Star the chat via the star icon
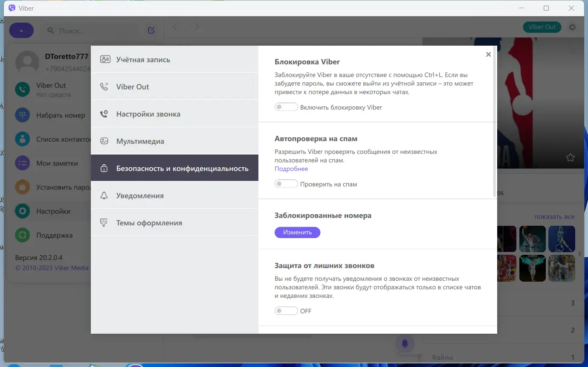The width and height of the screenshot is (588, 367). point(570,157)
